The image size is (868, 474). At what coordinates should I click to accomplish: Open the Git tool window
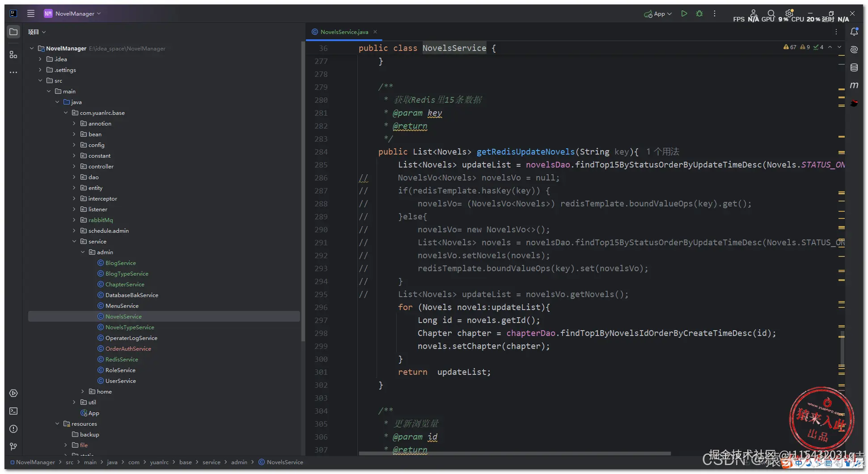pyautogui.click(x=13, y=447)
